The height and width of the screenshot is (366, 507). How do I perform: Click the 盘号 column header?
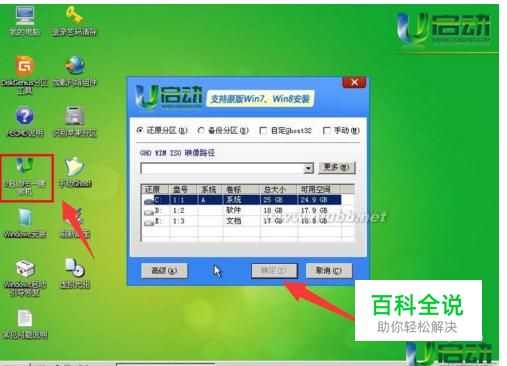coord(183,190)
